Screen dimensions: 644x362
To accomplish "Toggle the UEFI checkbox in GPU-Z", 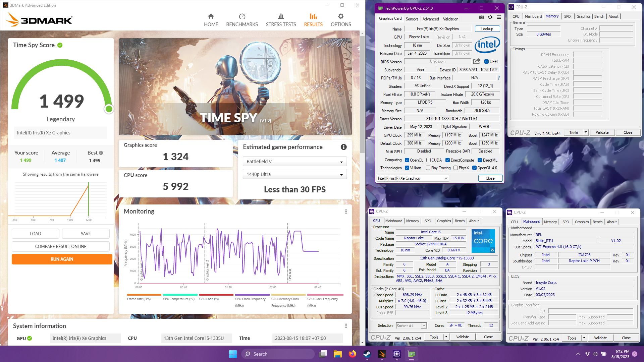I will (486, 62).
